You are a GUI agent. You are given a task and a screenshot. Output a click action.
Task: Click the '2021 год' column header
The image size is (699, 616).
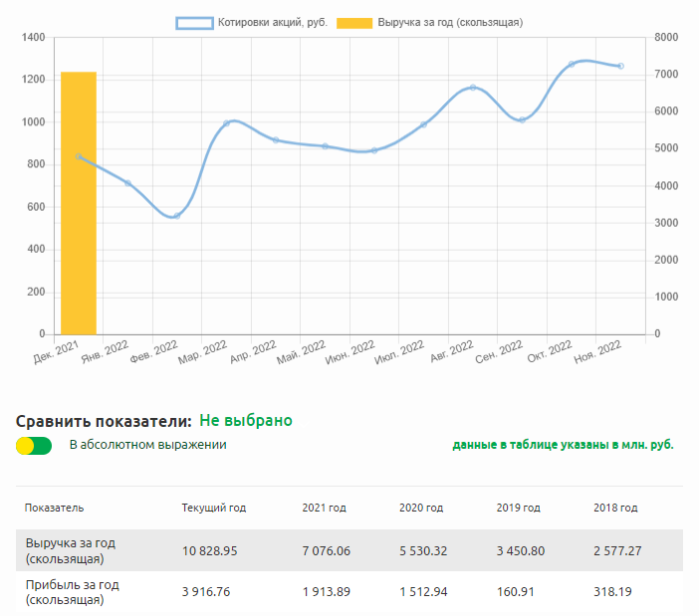[x=324, y=508]
